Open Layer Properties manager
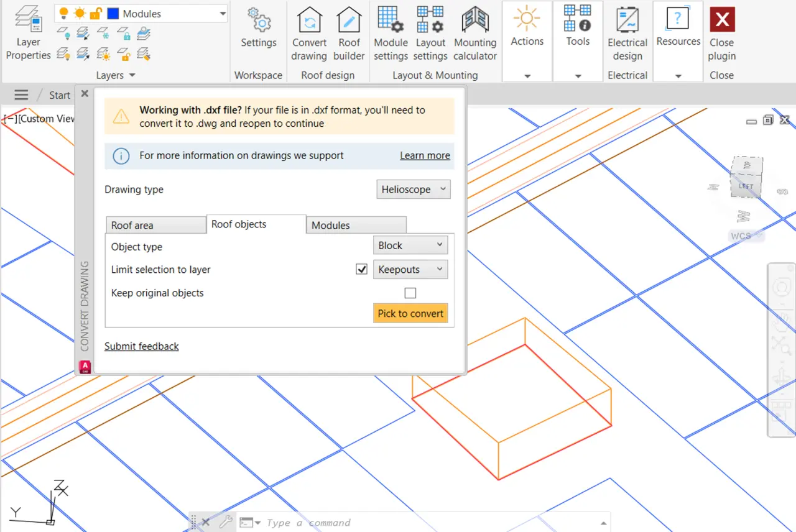 tap(28, 34)
